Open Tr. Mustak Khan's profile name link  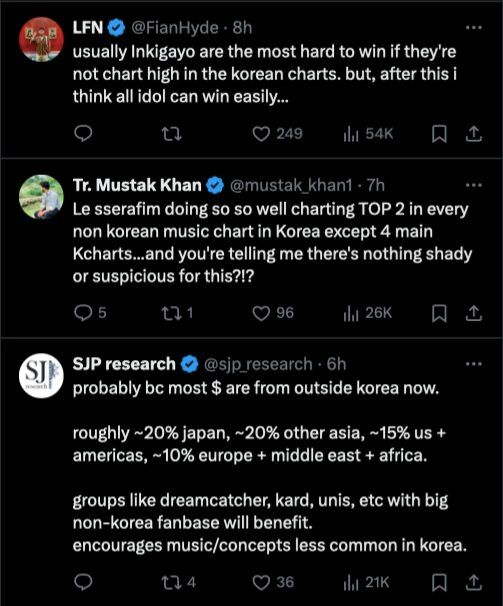click(137, 185)
